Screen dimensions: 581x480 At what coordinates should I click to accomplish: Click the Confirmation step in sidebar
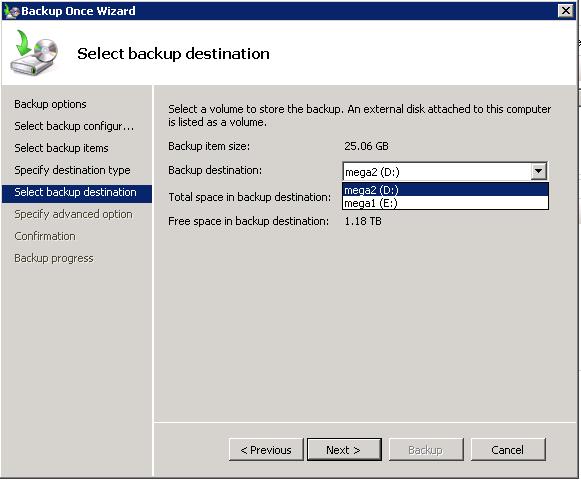click(x=45, y=236)
